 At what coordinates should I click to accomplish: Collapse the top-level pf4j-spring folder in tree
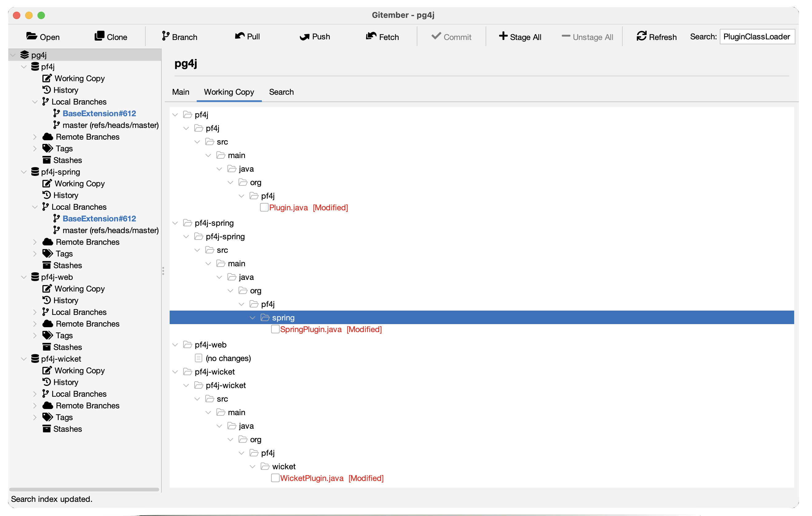[175, 223]
